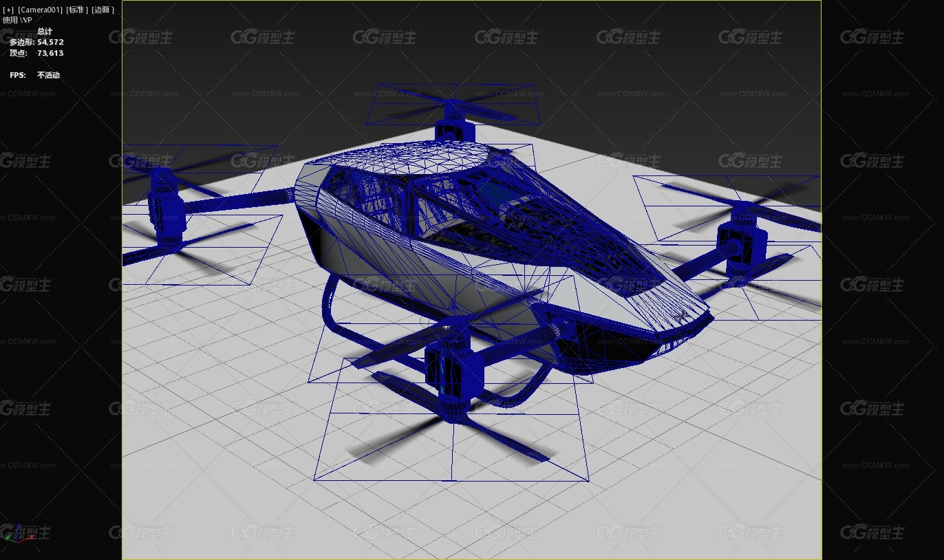Open the [Camera001] viewport point-of-view menu

[x=40, y=10]
